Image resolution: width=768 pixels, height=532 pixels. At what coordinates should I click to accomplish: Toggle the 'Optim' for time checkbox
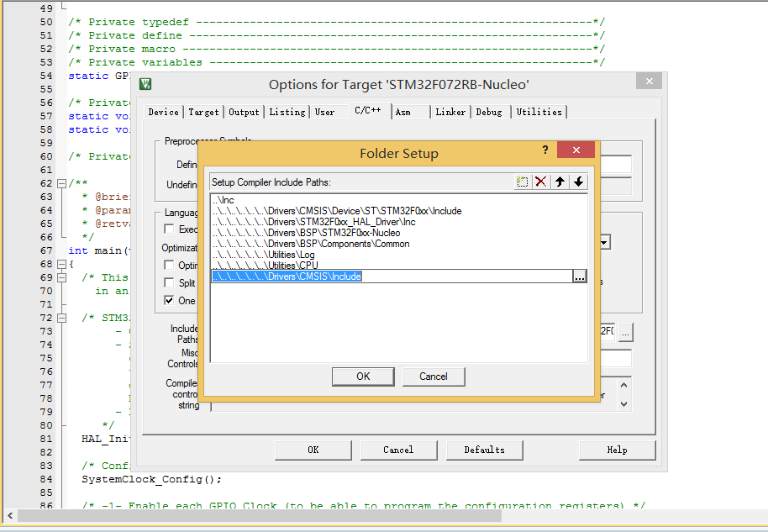tap(169, 265)
